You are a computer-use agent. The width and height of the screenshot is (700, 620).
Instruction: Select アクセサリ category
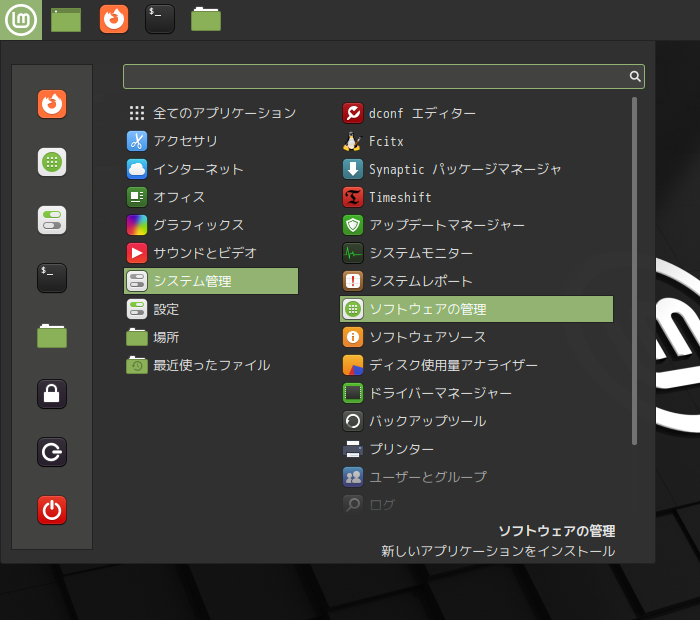pyautogui.click(x=211, y=141)
